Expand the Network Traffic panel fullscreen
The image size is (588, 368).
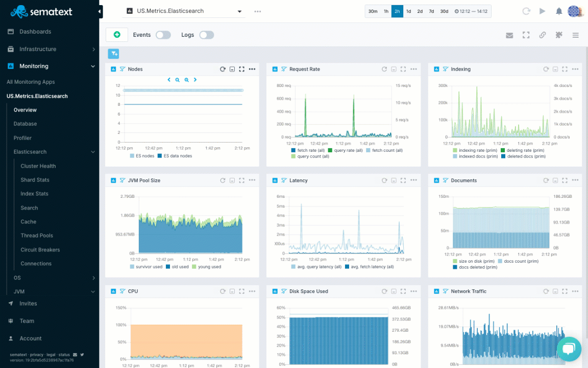pos(565,291)
